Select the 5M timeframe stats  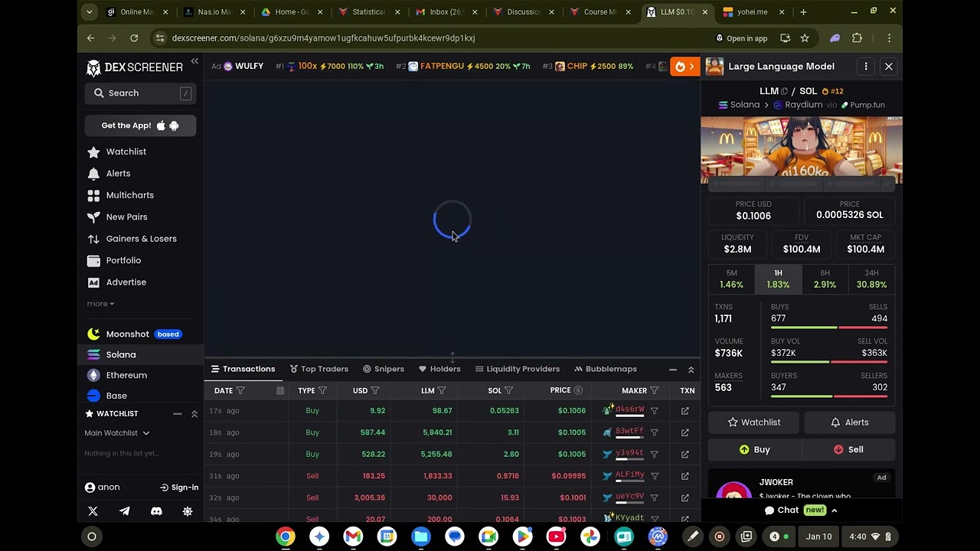[731, 279]
